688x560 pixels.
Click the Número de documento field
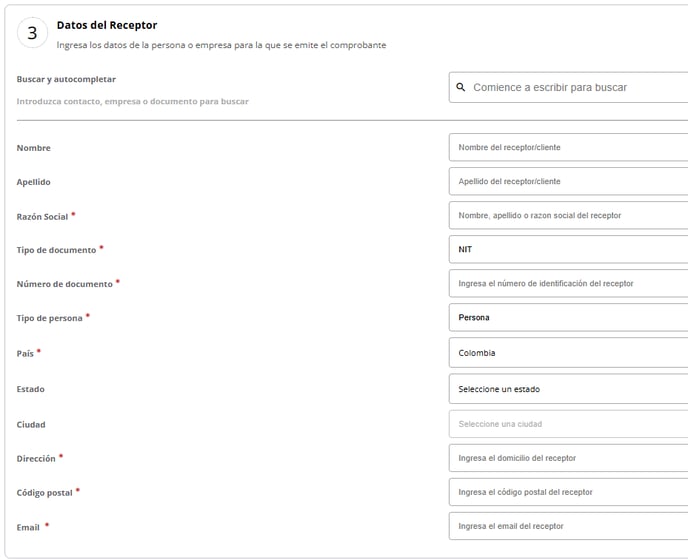coord(568,284)
